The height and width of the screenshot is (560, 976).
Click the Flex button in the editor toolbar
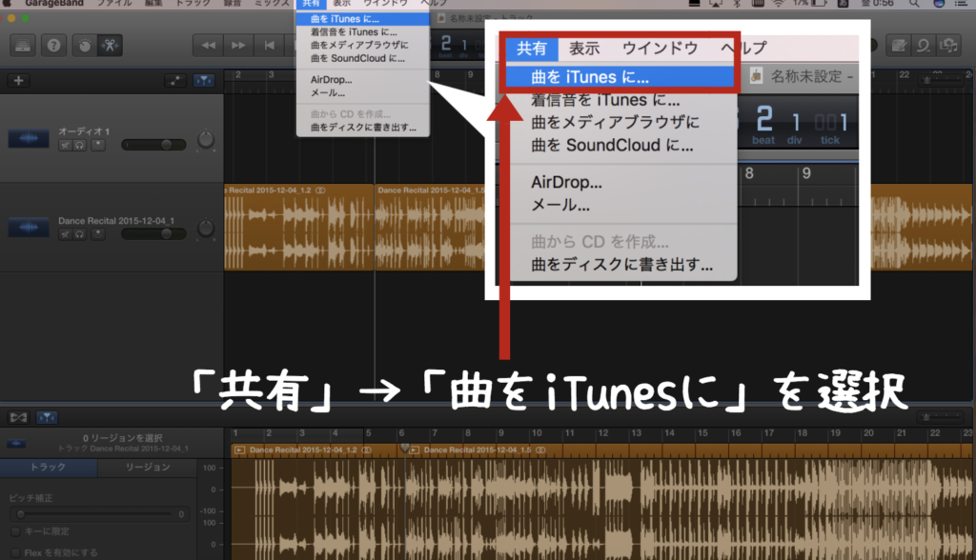19,417
